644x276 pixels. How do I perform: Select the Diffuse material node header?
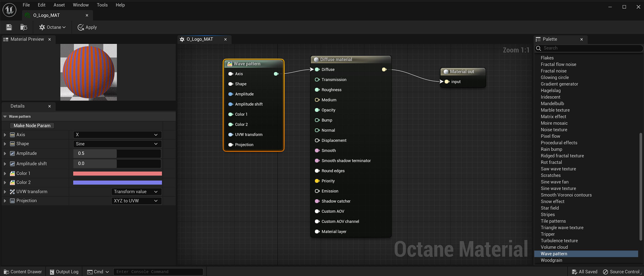coord(351,60)
